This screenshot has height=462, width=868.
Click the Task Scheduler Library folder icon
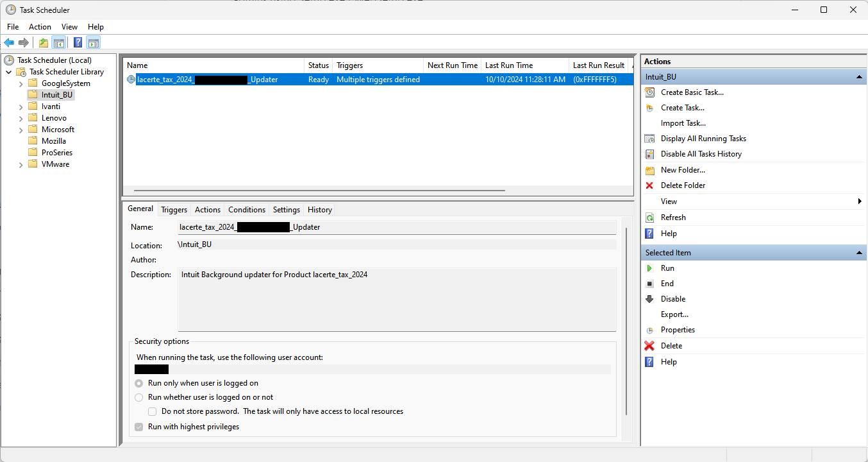(21, 72)
